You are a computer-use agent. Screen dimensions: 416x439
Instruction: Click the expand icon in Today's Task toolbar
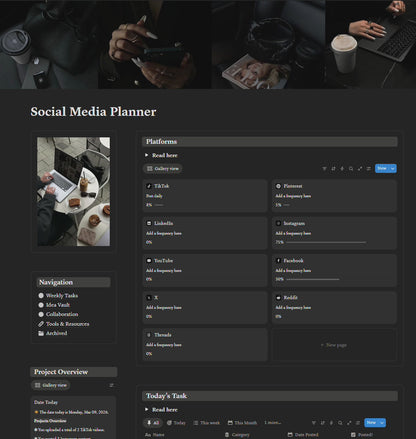[349, 423]
